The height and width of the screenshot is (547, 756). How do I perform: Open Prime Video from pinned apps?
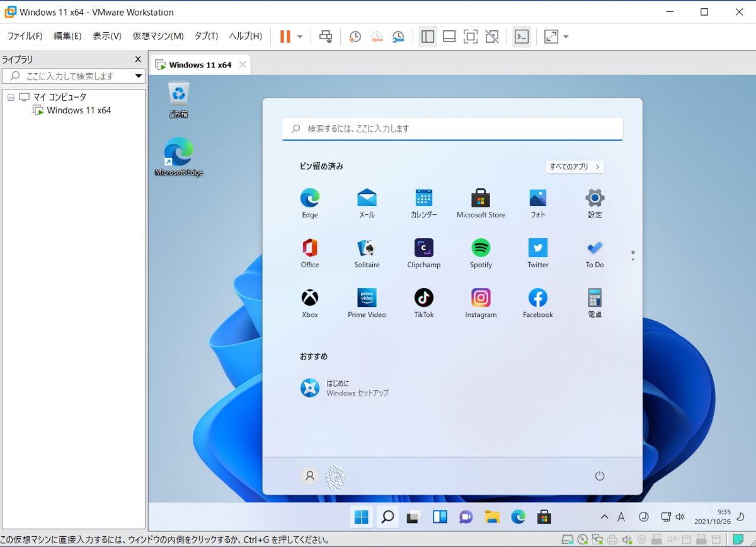[367, 303]
